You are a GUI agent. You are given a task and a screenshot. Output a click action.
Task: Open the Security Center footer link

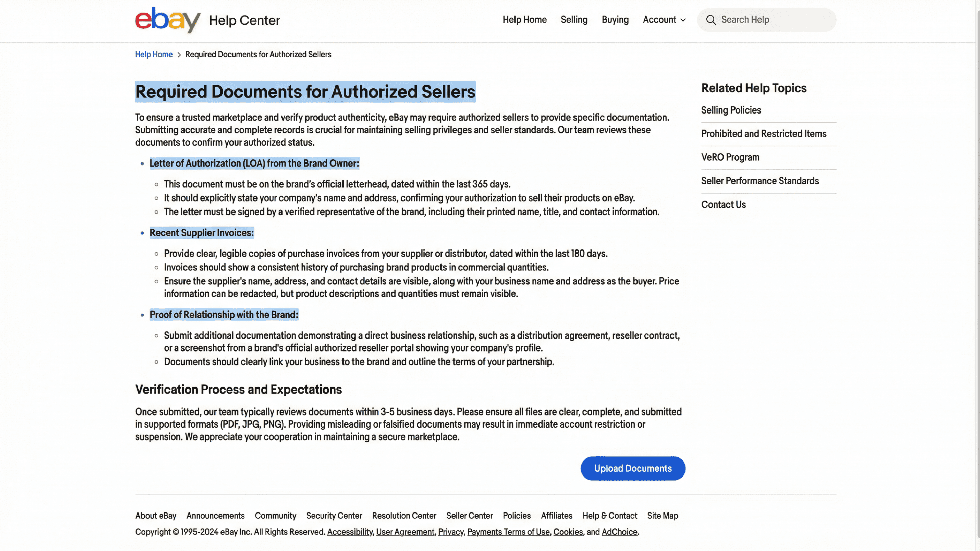pyautogui.click(x=334, y=516)
